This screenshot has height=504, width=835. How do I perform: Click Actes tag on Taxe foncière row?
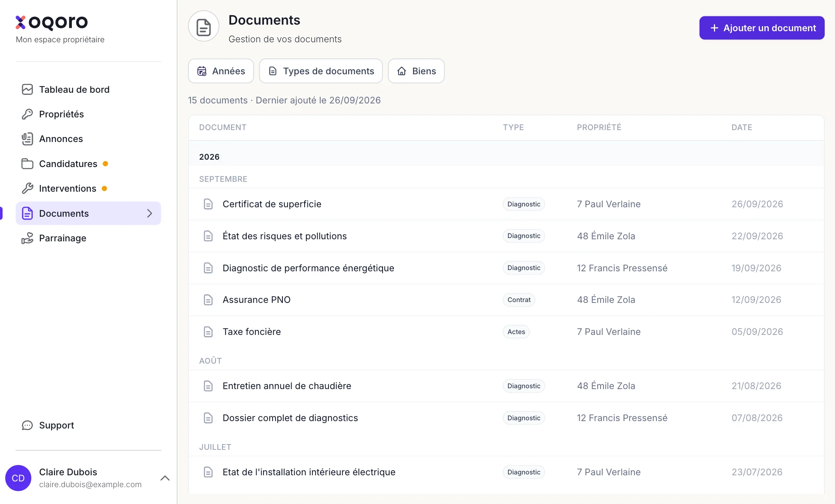coord(516,332)
